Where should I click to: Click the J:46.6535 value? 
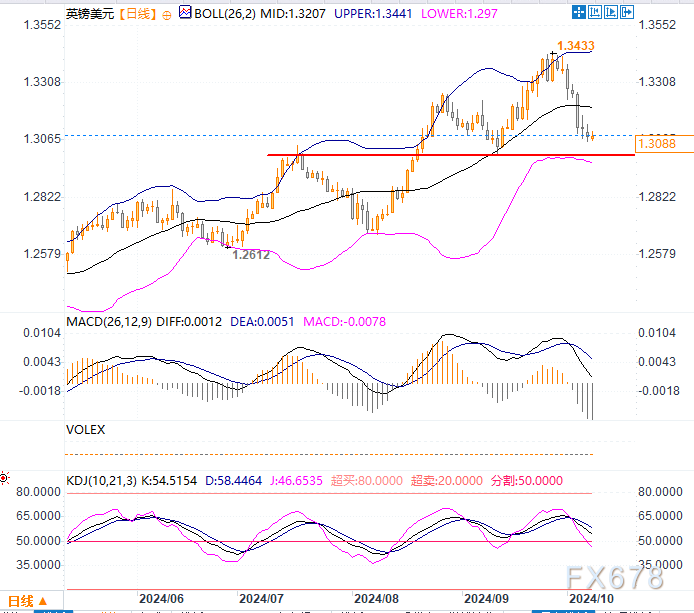(296, 481)
